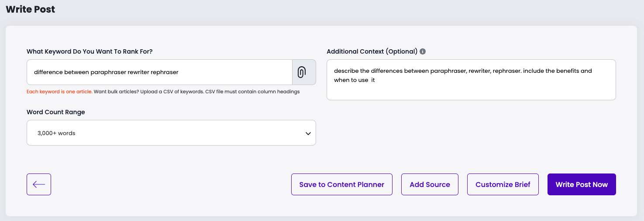Open Customize Brief
This screenshot has height=221, width=644.
[503, 184]
